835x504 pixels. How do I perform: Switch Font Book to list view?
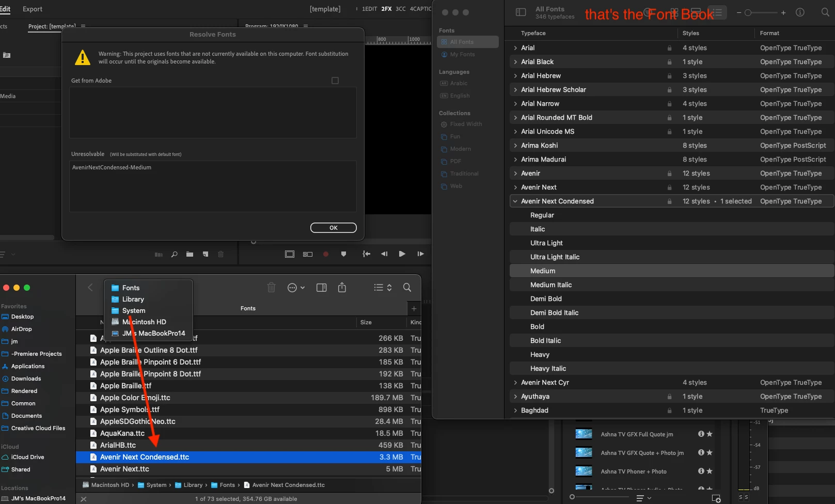(717, 12)
